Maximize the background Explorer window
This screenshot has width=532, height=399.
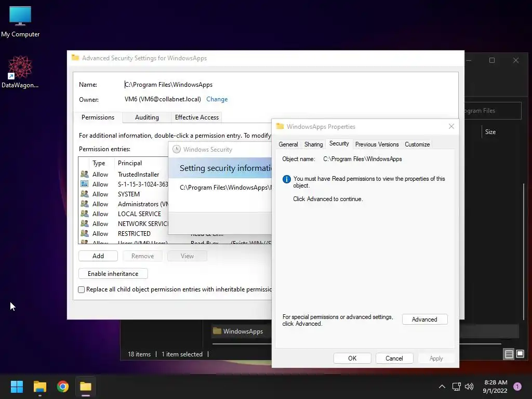click(492, 60)
